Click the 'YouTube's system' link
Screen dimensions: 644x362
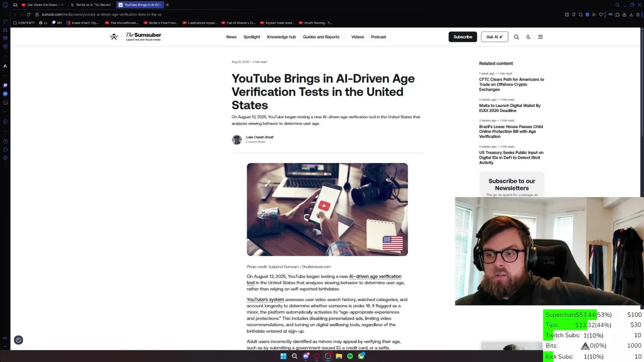265,300
